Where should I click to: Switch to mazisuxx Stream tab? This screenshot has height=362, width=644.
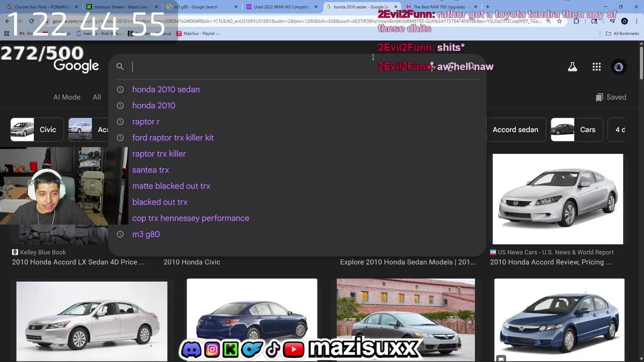(x=122, y=7)
